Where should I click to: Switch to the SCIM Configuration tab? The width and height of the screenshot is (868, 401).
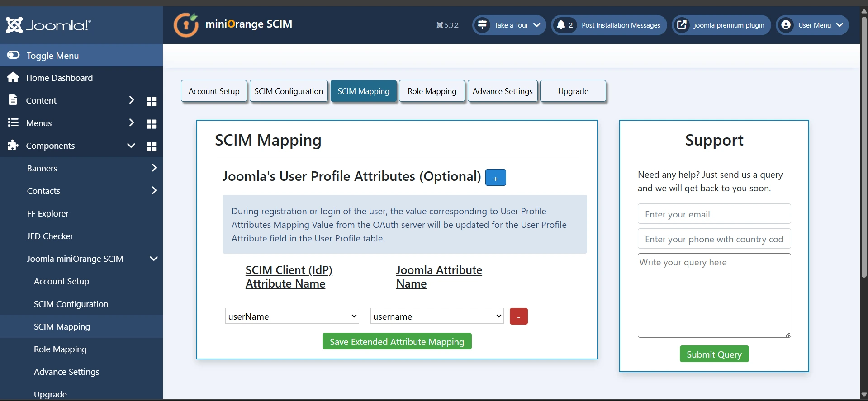pyautogui.click(x=289, y=91)
